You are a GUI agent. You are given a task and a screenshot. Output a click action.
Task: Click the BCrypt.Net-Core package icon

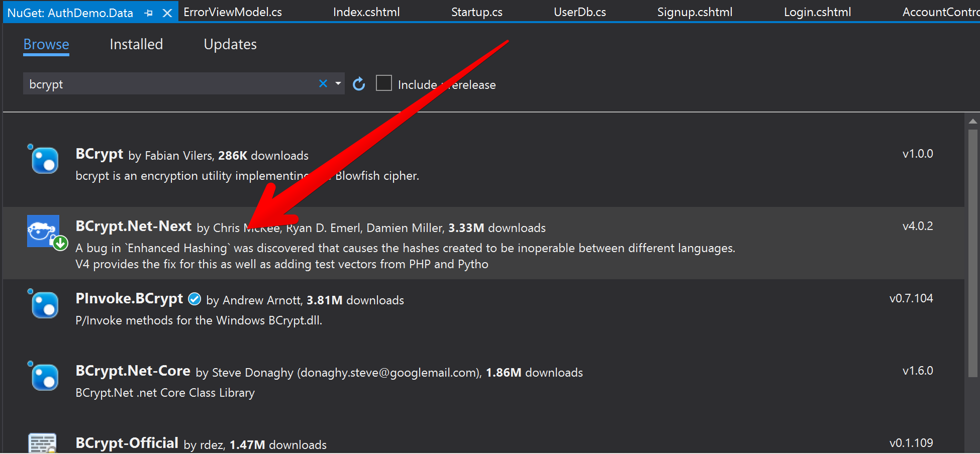click(x=43, y=376)
